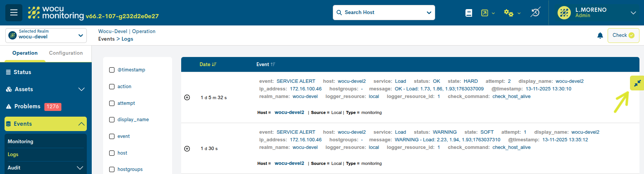Click the notifications bell icon

600,35
